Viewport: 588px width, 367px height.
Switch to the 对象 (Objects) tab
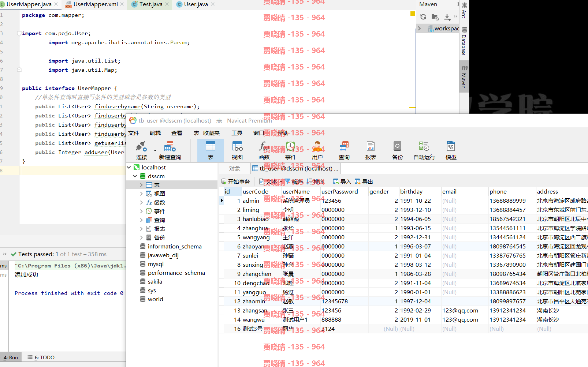[x=235, y=168]
